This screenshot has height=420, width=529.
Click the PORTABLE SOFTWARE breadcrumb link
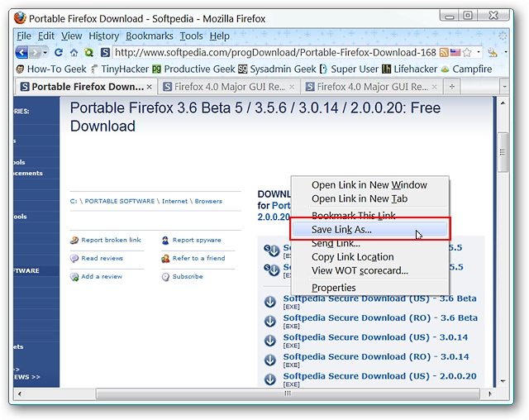coord(119,201)
